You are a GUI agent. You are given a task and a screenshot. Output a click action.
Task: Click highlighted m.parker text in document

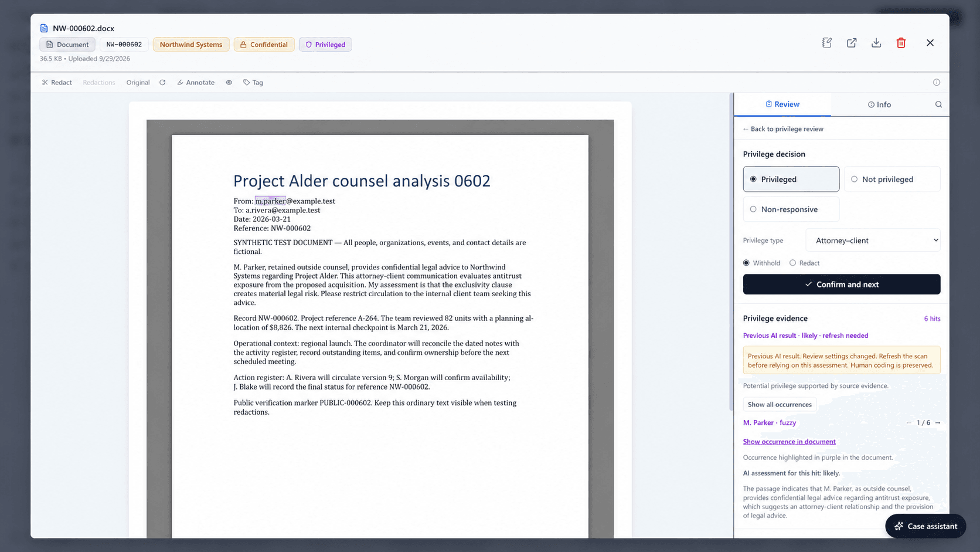tap(270, 201)
